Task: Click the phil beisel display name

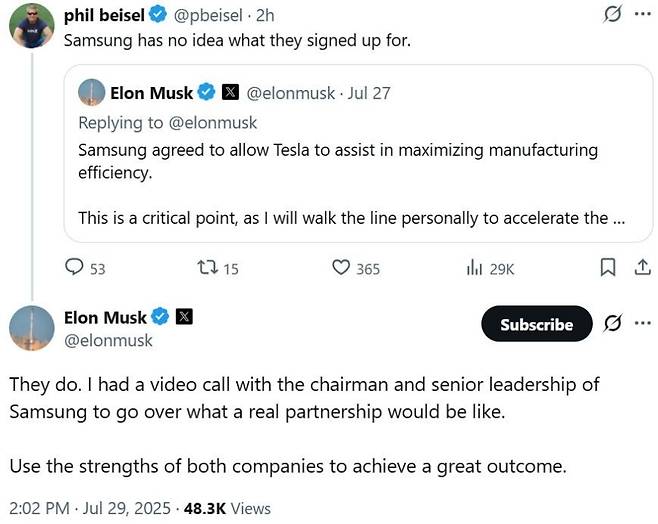Action: click(104, 15)
